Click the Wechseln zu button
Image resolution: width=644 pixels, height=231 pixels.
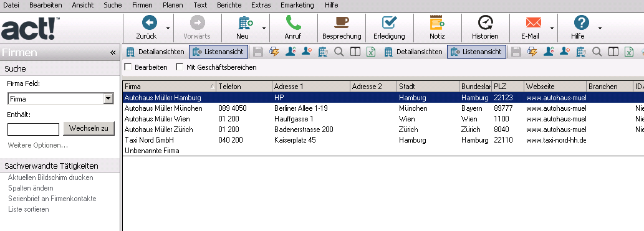tap(89, 128)
